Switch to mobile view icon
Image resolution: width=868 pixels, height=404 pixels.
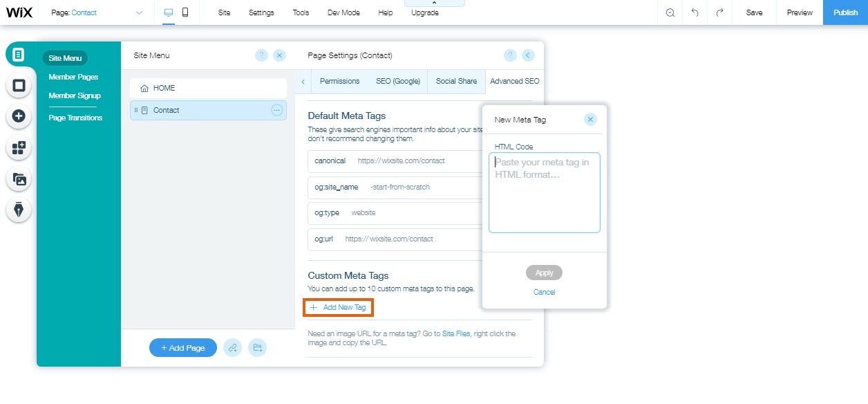click(185, 12)
